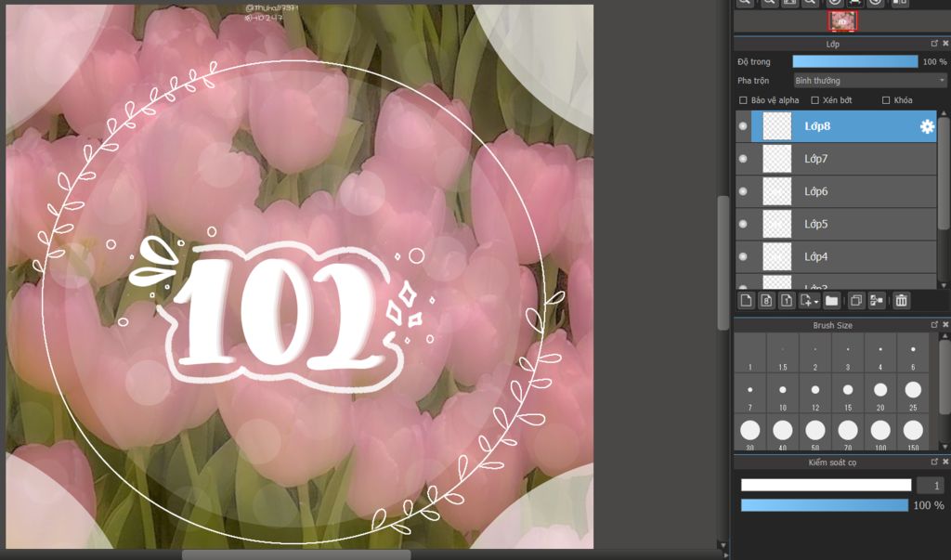Pick brush size 1
Image resolution: width=951 pixels, height=560 pixels.
pos(750,353)
